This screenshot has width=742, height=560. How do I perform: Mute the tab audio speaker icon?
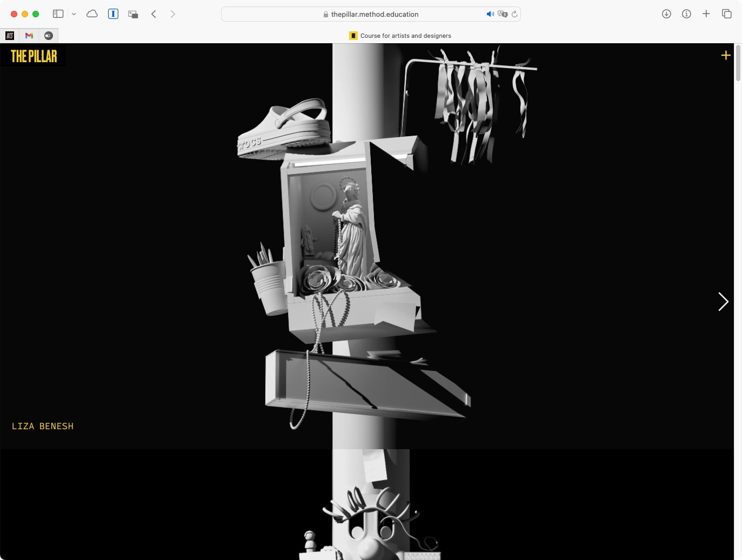coord(490,14)
